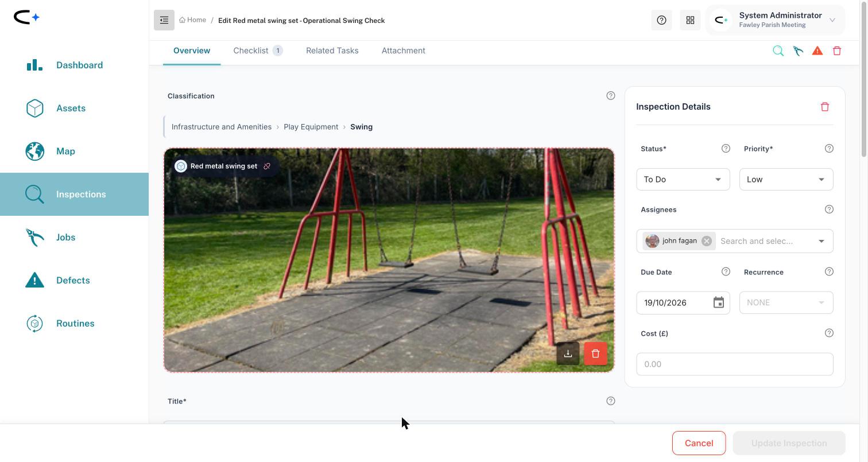
Task: Open Routines in sidebar
Action: (74, 324)
